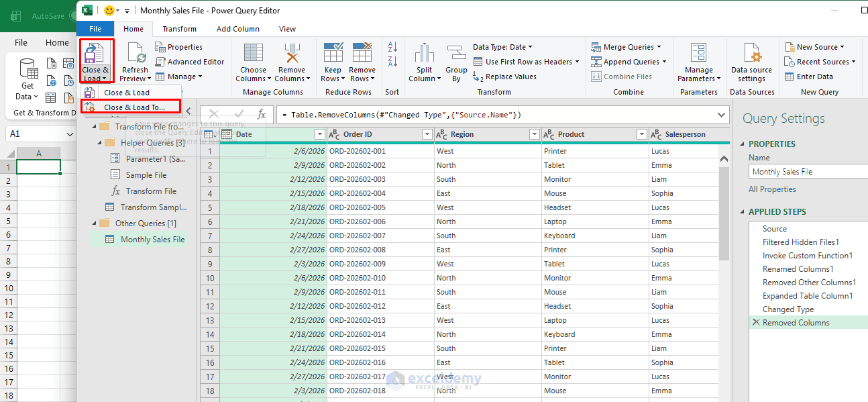The image size is (868, 402).
Task: Switch to the View tab
Action: 288,29
